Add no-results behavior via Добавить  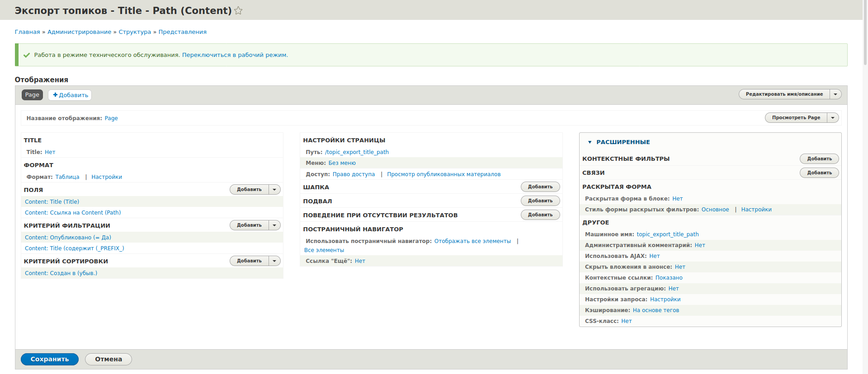pyautogui.click(x=540, y=215)
